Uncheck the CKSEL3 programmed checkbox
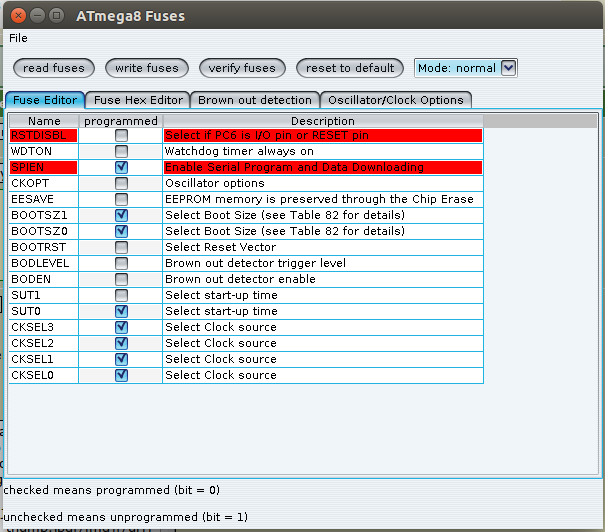Image resolution: width=605 pixels, height=532 pixels. 121,328
